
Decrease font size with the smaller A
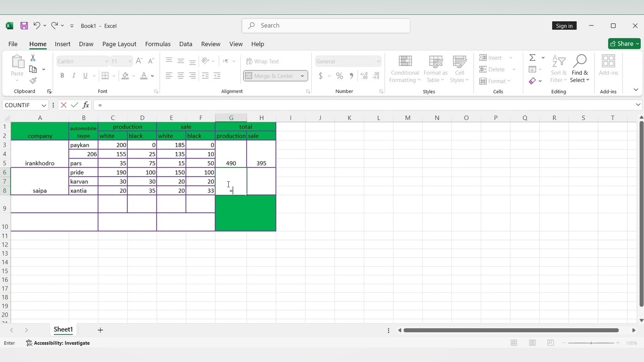pos(151,61)
